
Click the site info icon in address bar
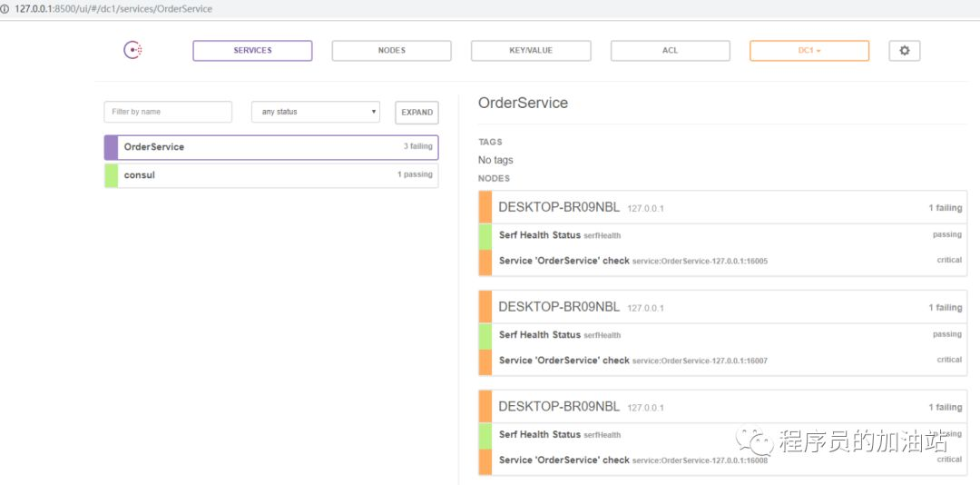point(5,9)
